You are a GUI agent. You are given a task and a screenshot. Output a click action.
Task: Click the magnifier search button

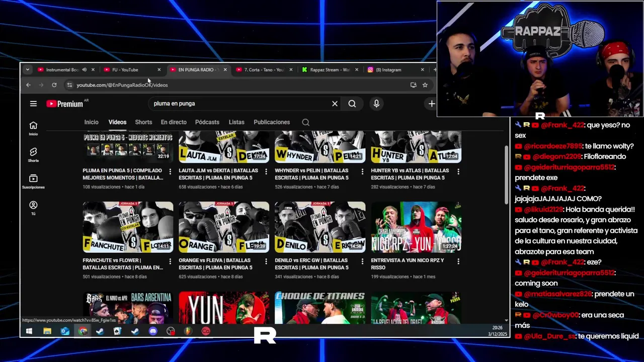tap(352, 104)
